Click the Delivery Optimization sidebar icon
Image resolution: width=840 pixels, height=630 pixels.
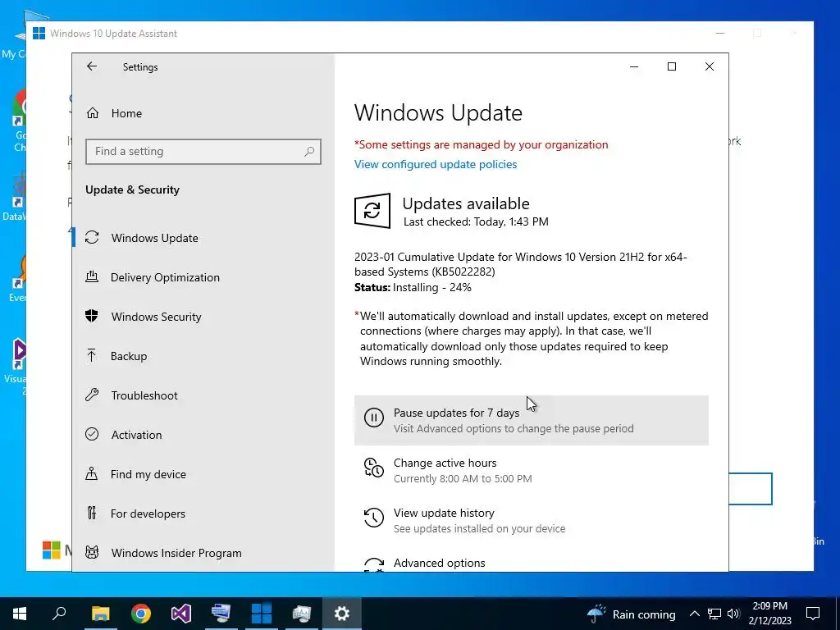pos(92,276)
